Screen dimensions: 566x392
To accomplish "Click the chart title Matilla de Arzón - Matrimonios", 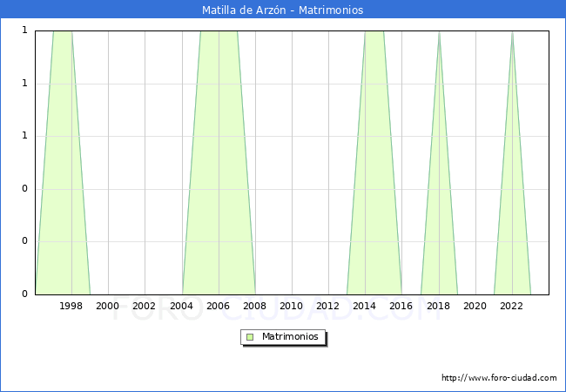I will click(283, 10).
